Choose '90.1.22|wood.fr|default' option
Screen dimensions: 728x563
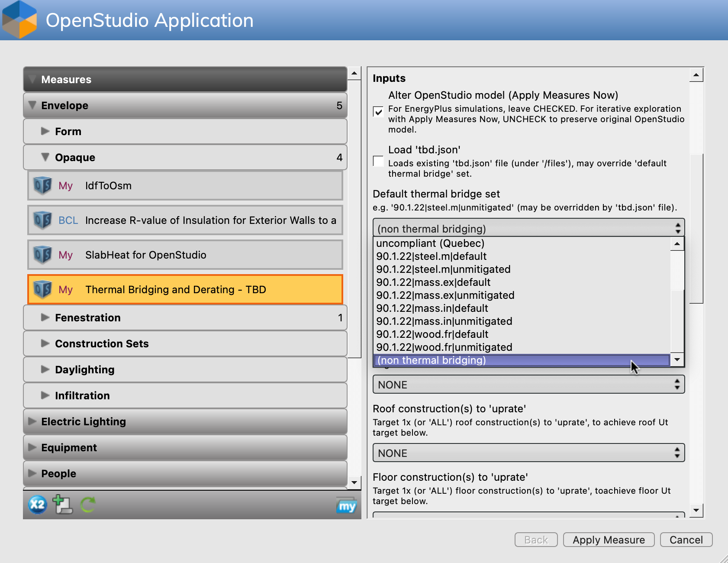click(x=522, y=334)
